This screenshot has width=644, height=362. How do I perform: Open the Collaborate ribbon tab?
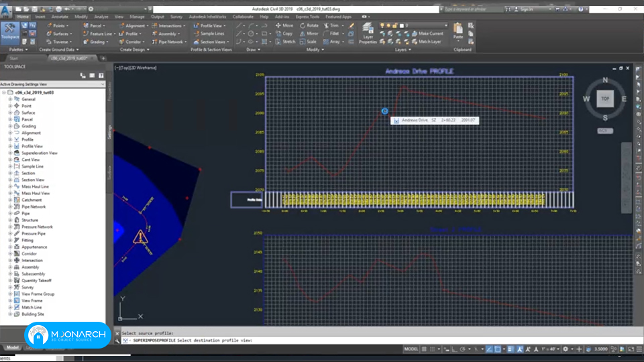(x=243, y=17)
